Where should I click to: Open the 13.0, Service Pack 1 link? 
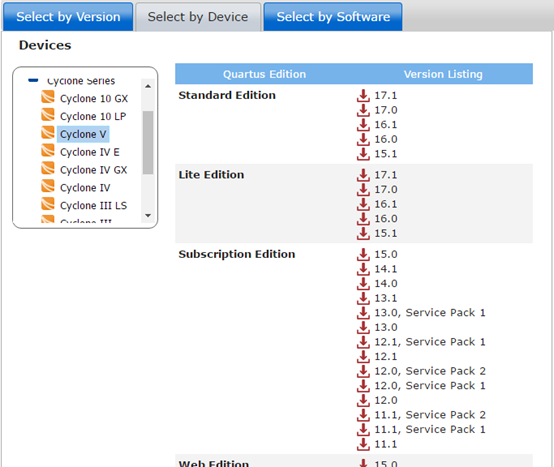pyautogui.click(x=430, y=313)
